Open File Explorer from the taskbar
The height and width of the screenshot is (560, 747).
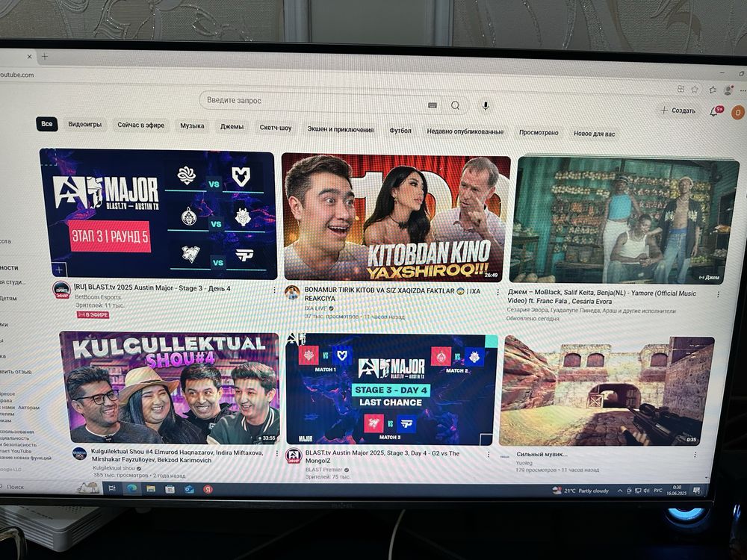coord(151,488)
